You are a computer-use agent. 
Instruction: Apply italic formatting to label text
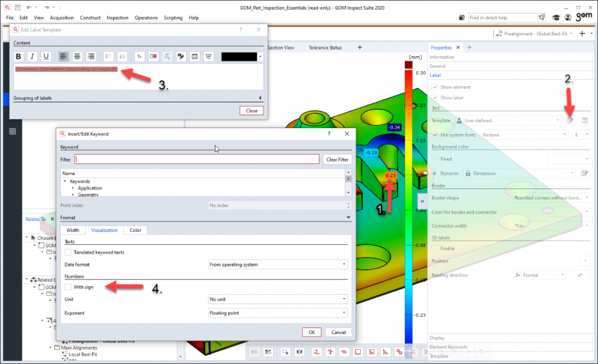point(32,56)
